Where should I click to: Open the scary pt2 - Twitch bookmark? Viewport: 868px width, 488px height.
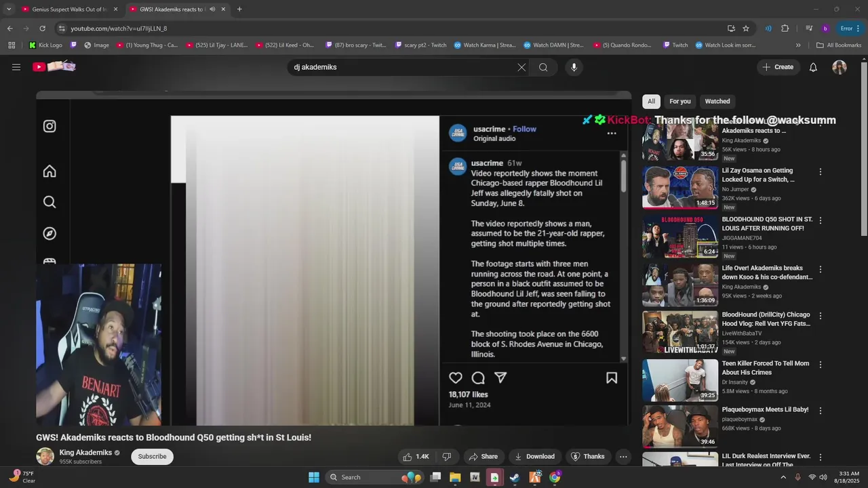(x=420, y=45)
